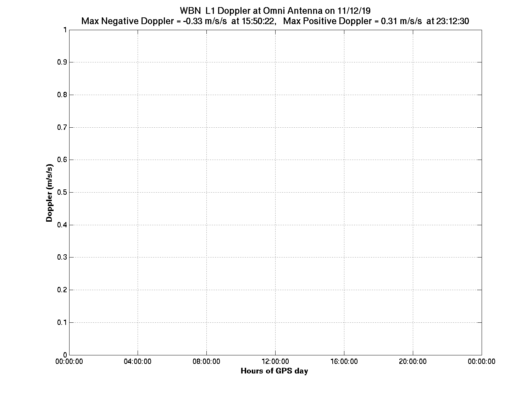This screenshot has width=532, height=399.
Task: Select the 0.7 y-axis tick label
Action: [x=62, y=127]
